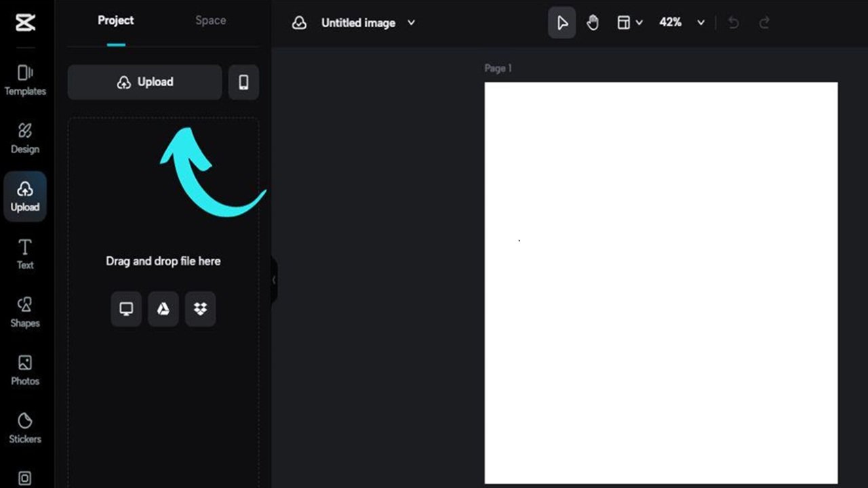The height and width of the screenshot is (488, 868).
Task: Click the CapCut logo icon
Action: pos(25,22)
